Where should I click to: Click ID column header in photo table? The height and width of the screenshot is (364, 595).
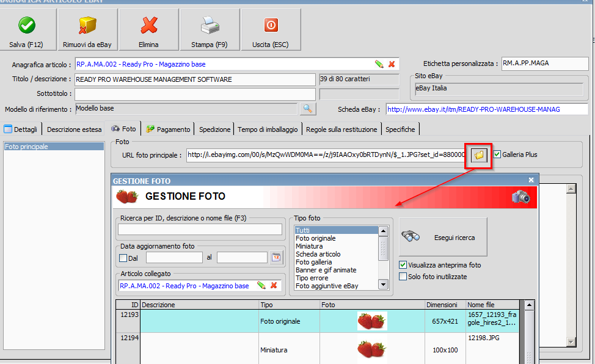[x=128, y=305]
